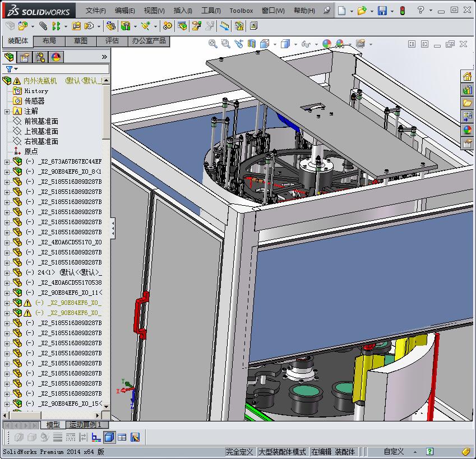Click the Smart Fasteners icon

(x=76, y=26)
